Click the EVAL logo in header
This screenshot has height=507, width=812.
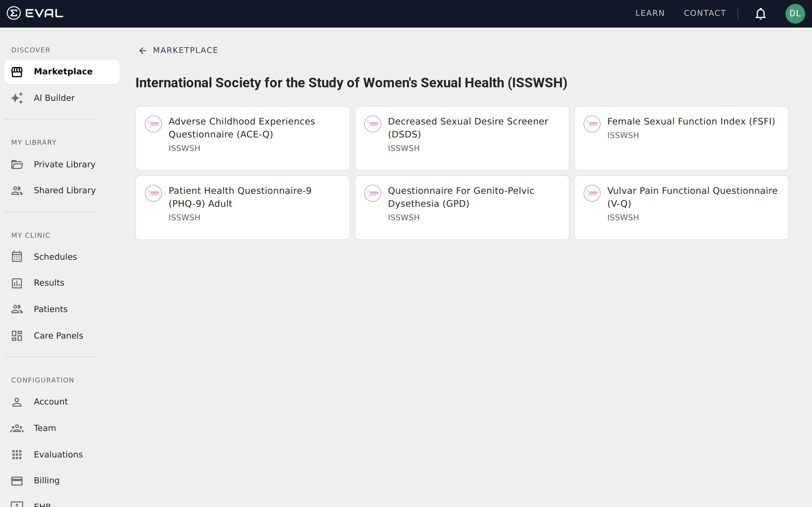(35, 14)
